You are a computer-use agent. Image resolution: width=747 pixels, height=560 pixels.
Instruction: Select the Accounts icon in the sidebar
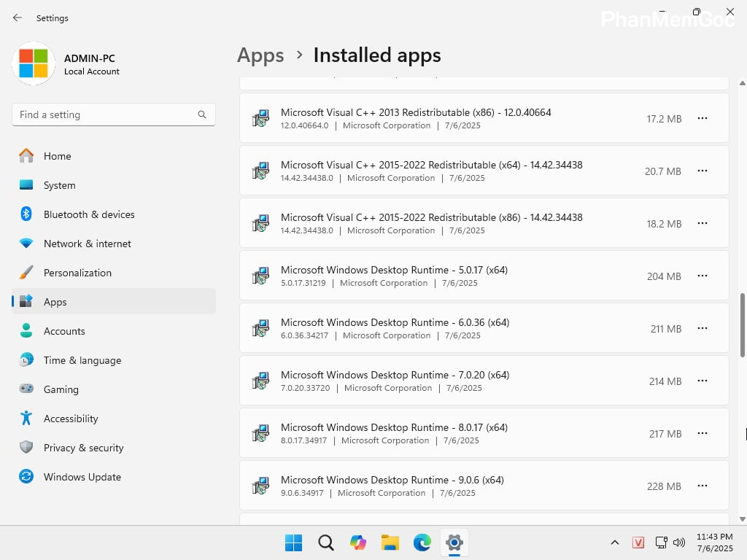(29, 331)
